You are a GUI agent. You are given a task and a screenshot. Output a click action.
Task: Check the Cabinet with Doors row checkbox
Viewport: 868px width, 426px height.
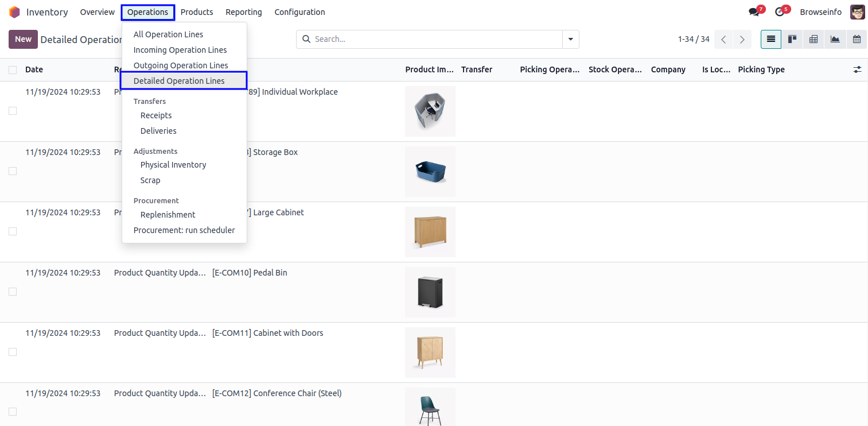pyautogui.click(x=13, y=352)
